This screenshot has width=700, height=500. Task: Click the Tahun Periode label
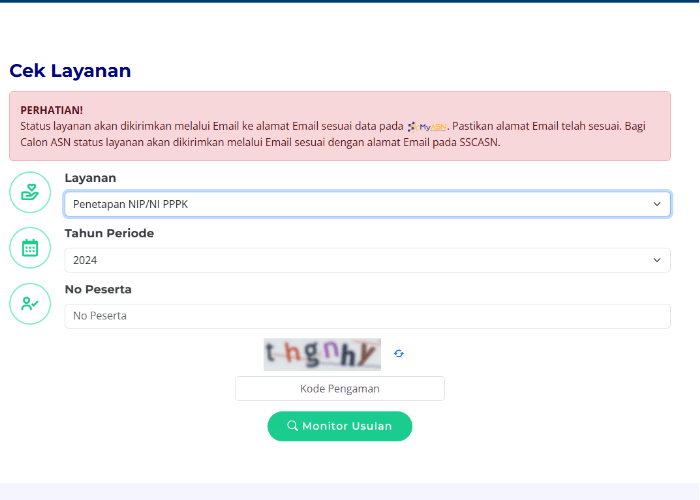109,233
